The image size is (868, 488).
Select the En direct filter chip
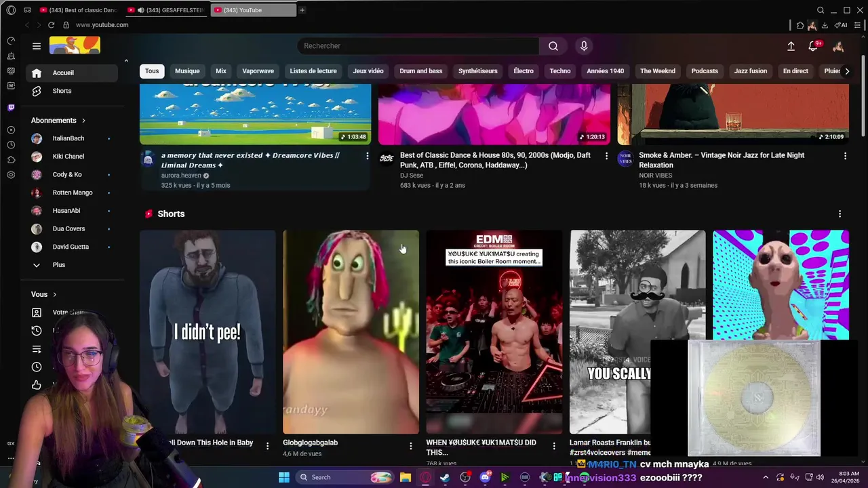coord(795,71)
